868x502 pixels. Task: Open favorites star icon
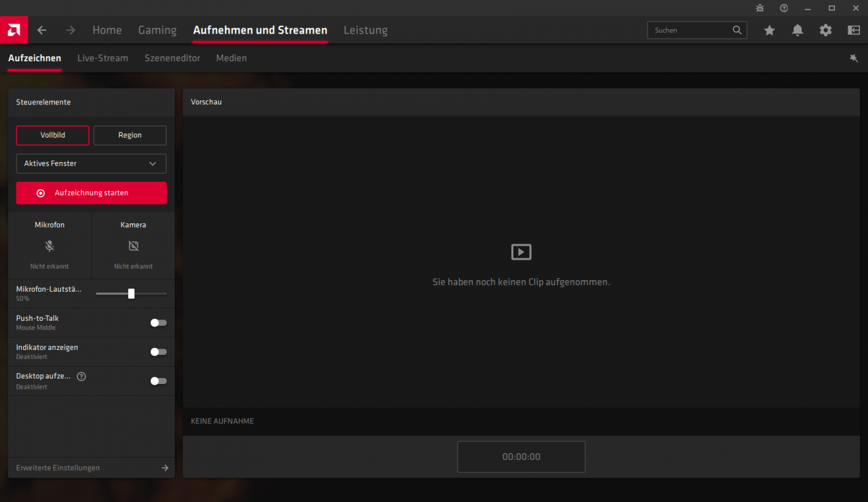(x=769, y=30)
